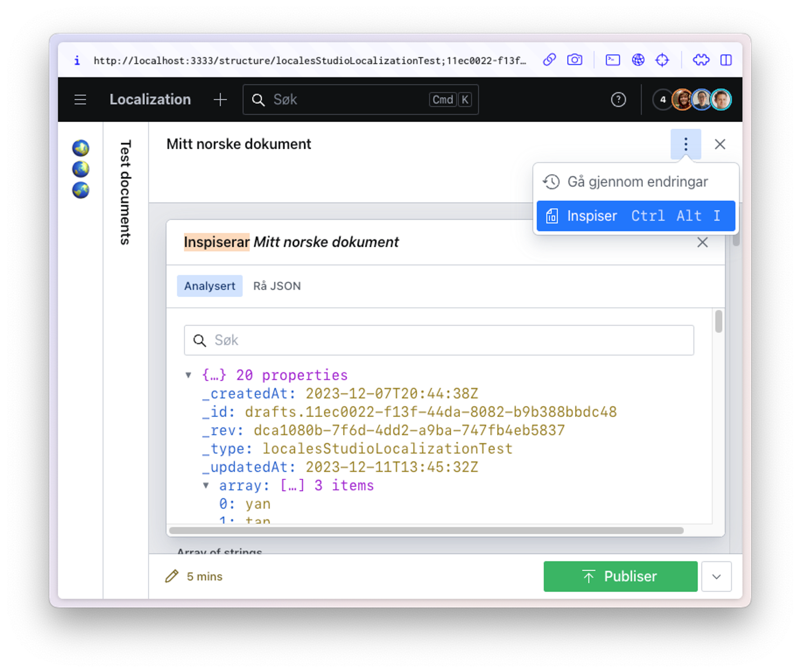
Task: Click the green Publiser button
Action: click(620, 577)
